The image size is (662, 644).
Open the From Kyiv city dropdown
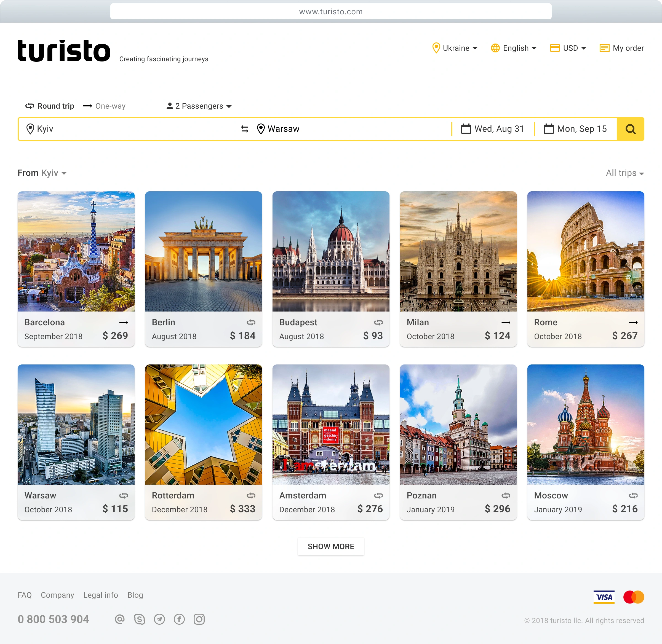[42, 173]
